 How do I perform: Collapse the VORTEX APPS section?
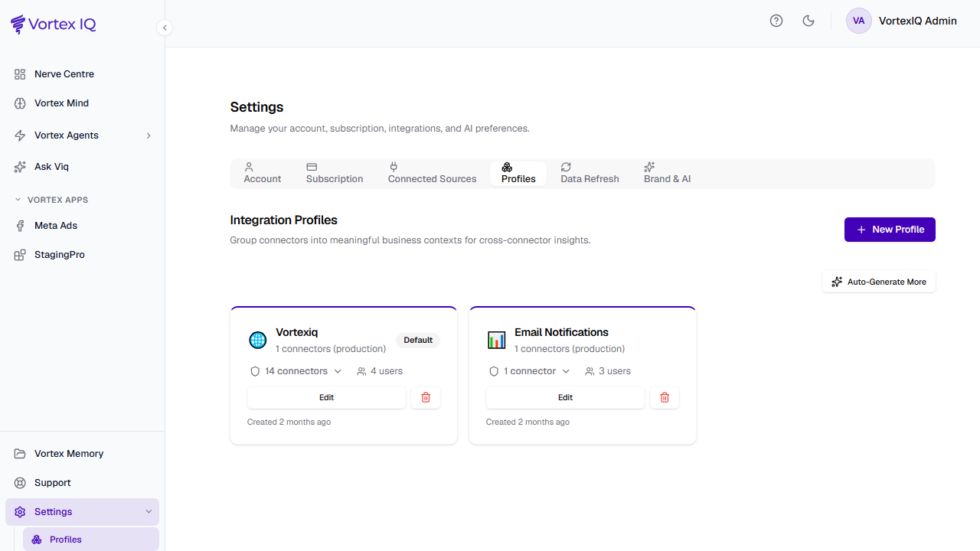click(x=51, y=200)
